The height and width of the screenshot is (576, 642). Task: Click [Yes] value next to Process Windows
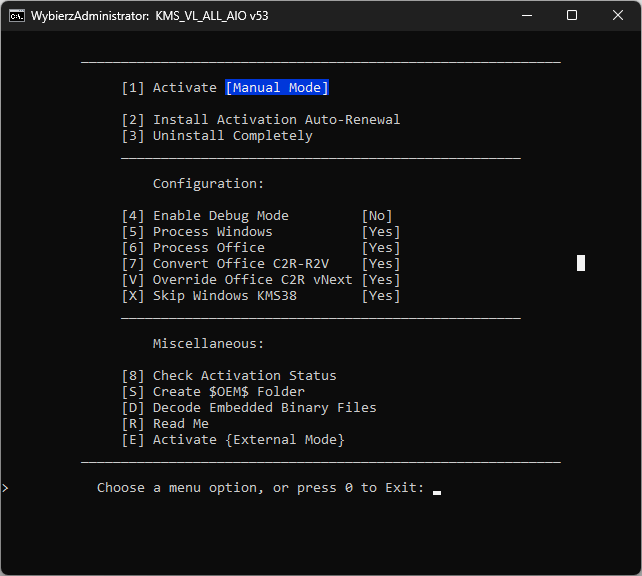coord(381,232)
